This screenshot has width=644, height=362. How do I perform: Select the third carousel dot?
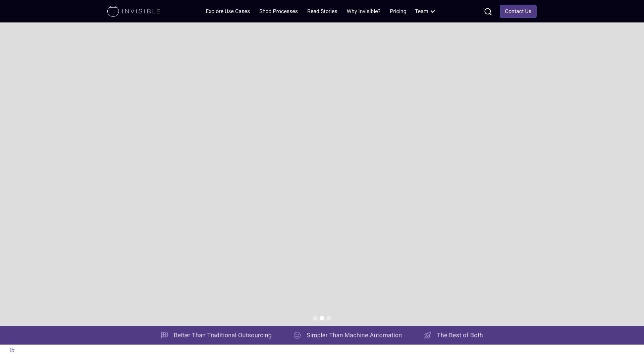click(329, 318)
